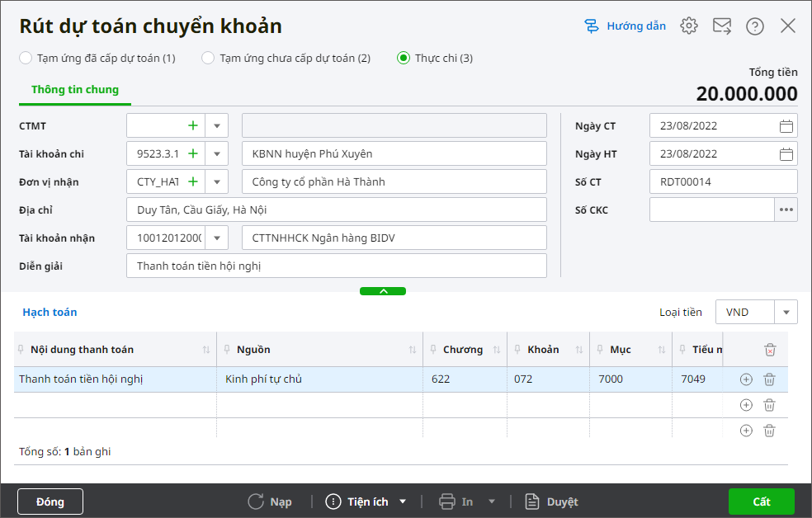The width and height of the screenshot is (812, 518).
Task: Click the Mục cell 7000
Action: (630, 379)
